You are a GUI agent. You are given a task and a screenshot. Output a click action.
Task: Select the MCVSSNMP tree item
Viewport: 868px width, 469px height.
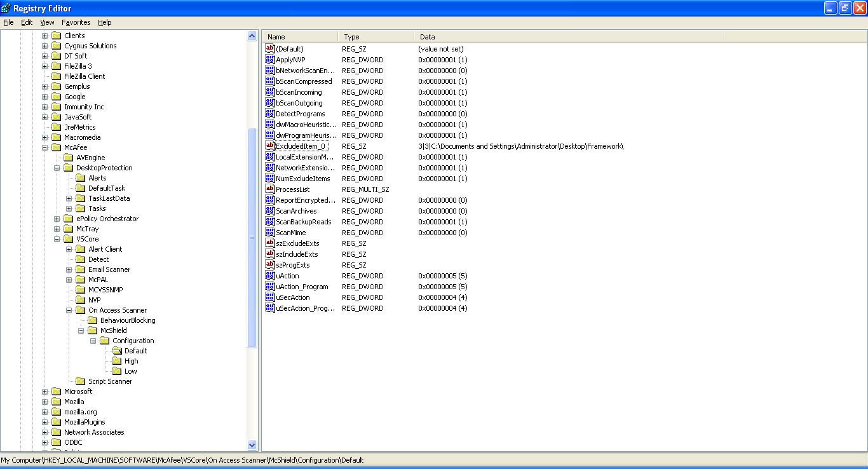105,290
